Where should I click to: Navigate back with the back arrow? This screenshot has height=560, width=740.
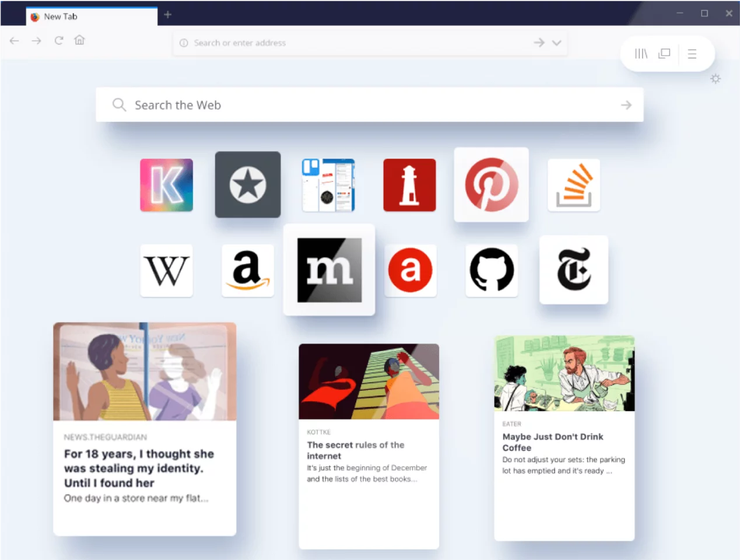tap(14, 41)
